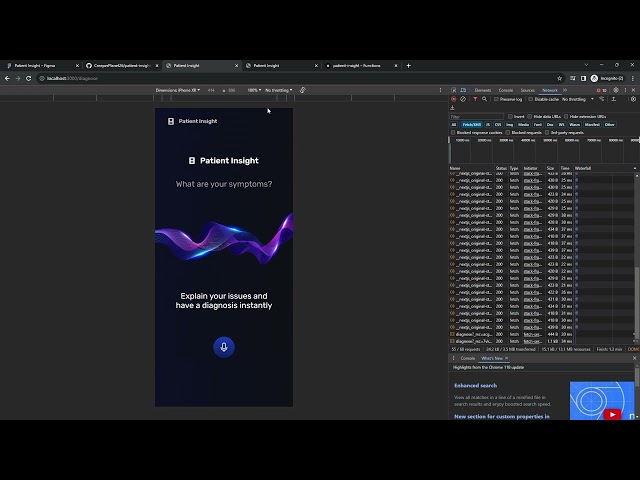Switch to the GitHub browser tab
Screen dimensions: 640x480
point(121,66)
